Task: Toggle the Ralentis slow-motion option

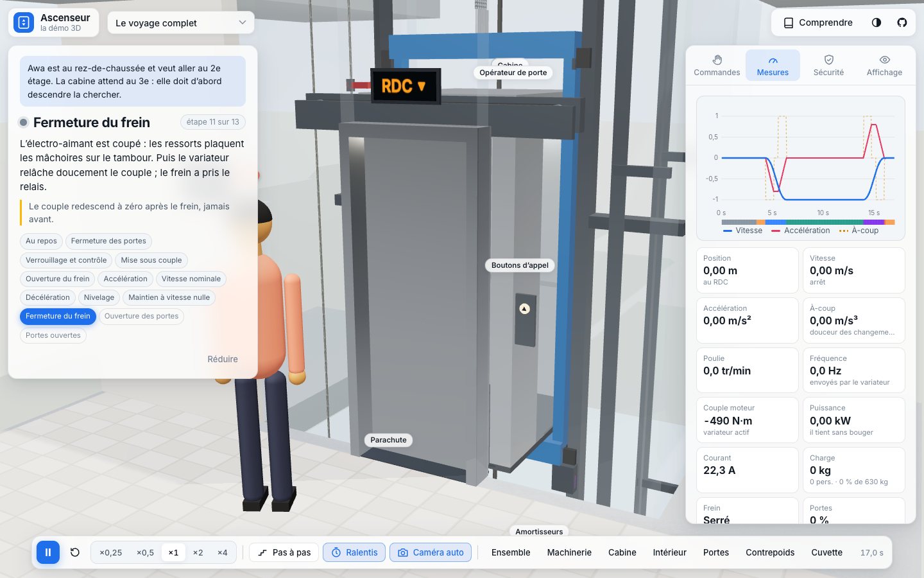Action: point(354,552)
